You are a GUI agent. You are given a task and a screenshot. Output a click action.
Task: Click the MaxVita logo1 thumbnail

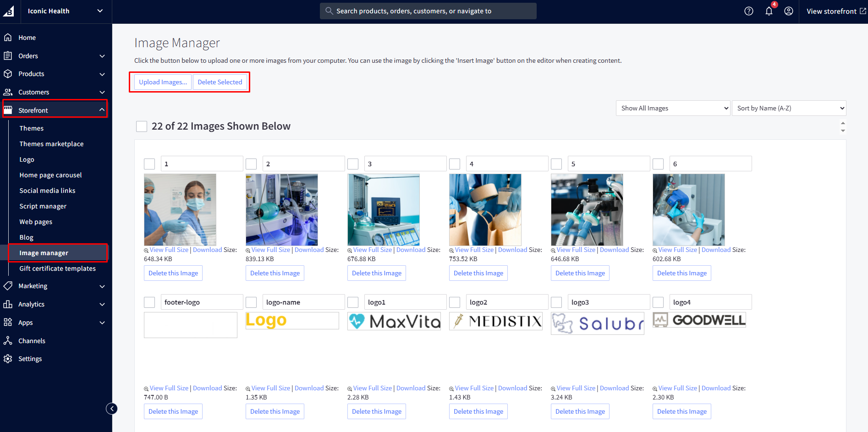394,321
